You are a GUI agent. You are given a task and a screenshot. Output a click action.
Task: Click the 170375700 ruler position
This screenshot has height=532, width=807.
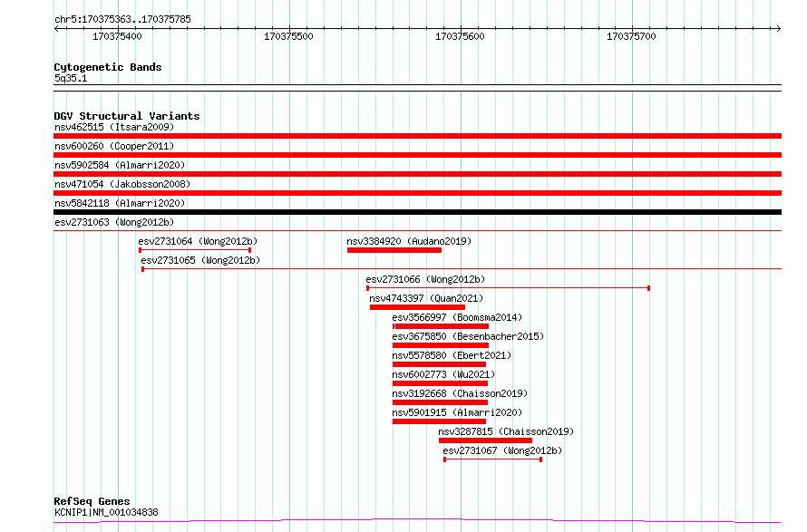(x=631, y=36)
